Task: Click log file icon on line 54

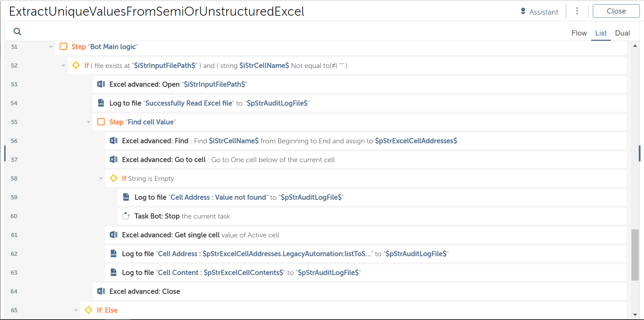Action: coord(101,103)
